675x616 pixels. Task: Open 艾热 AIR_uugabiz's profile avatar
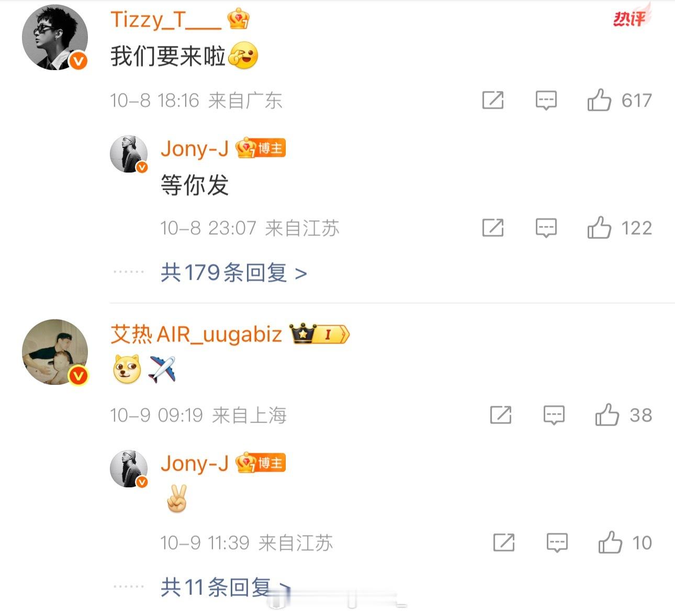(x=55, y=352)
